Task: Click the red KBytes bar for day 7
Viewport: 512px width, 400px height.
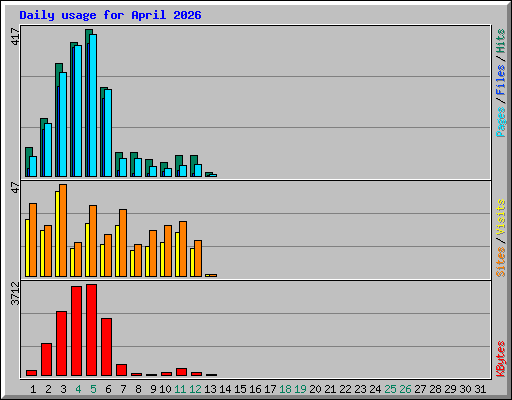Action: pos(122,370)
